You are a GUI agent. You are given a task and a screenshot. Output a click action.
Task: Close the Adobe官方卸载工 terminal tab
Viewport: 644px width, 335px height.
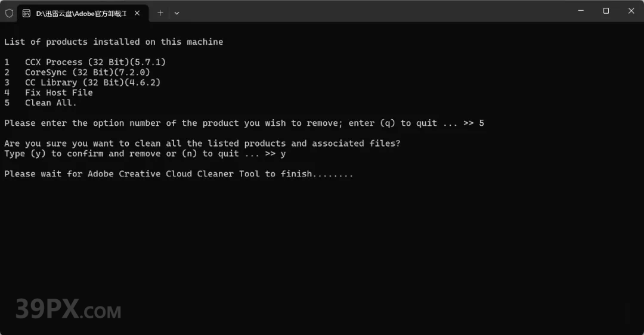point(137,13)
